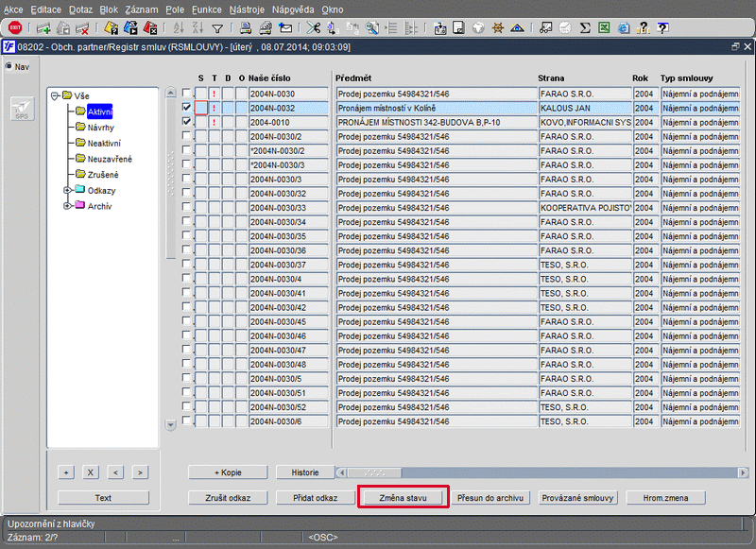Viewport: 756px width, 549px height.
Task: Click the magnifier search icon in toolbar
Action: (x=371, y=28)
